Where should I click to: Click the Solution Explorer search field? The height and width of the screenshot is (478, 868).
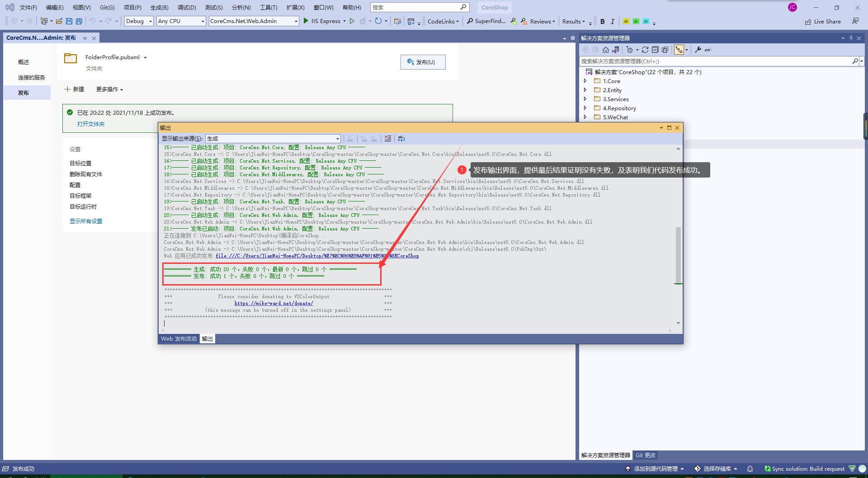(714, 61)
